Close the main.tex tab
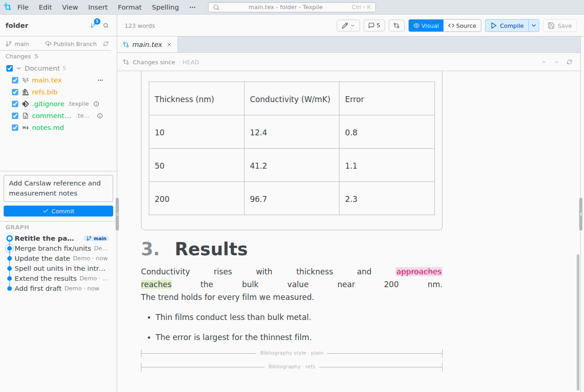The height and width of the screenshot is (392, 584). (x=169, y=45)
